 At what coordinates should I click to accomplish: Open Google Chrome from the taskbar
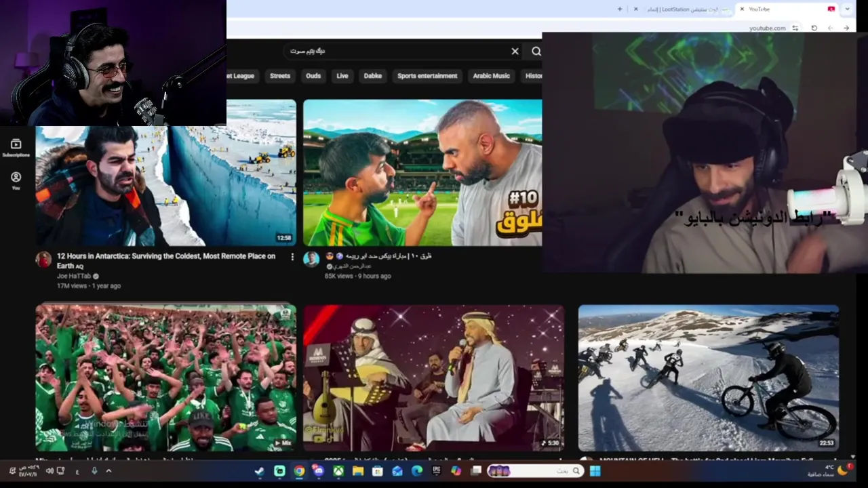coord(299,470)
